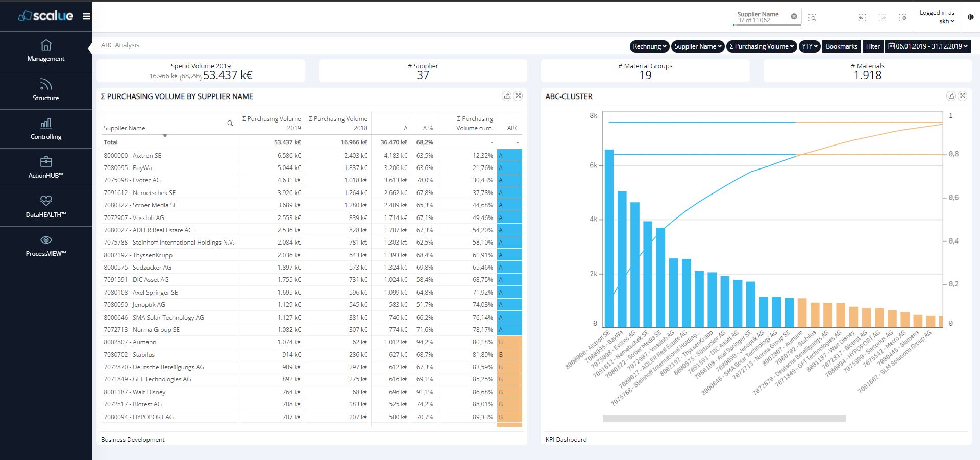Clear the Supplier Name filter

(x=794, y=16)
